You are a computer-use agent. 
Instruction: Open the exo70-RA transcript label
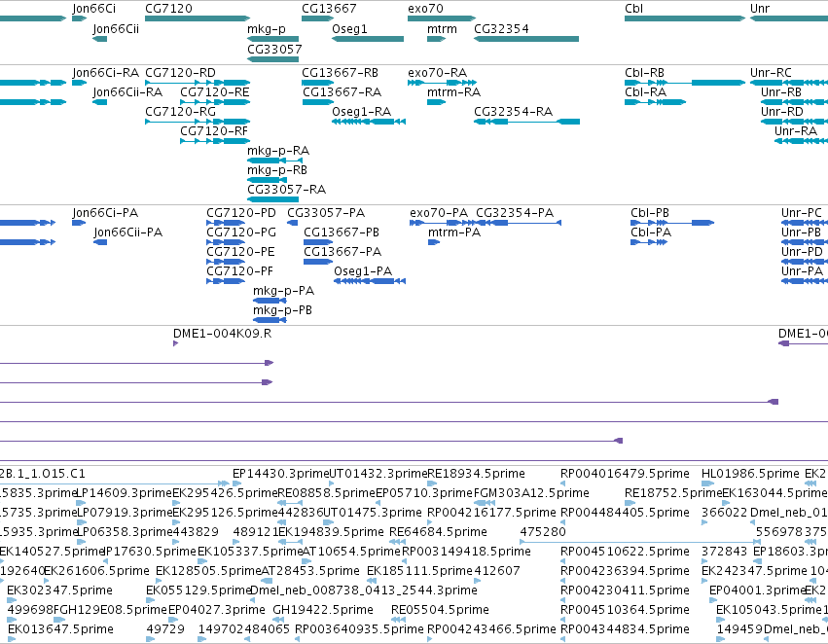(x=437, y=73)
